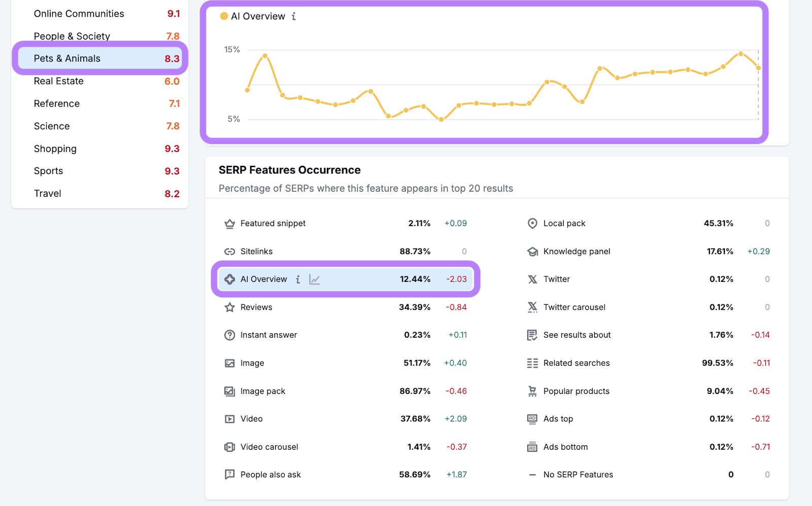The image size is (812, 506).
Task: Click the peak data point on chart's right
Action: coord(741,54)
